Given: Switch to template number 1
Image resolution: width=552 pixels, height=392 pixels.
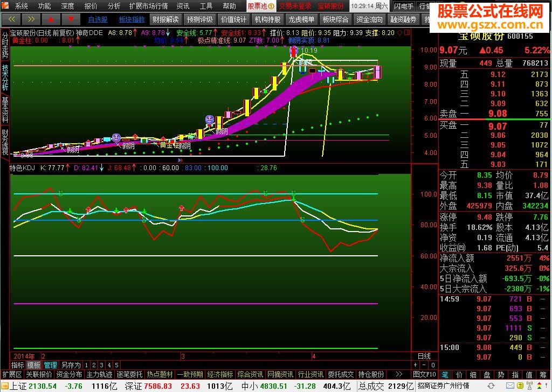Looking at the screenshot, I should pos(86,365).
